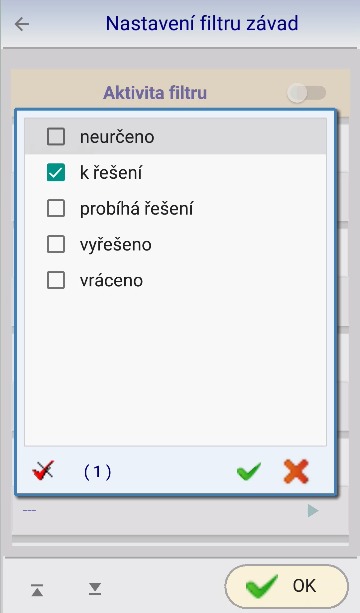Confirm selection with green checkmark icon
This screenshot has height=613, width=360.
249,471
